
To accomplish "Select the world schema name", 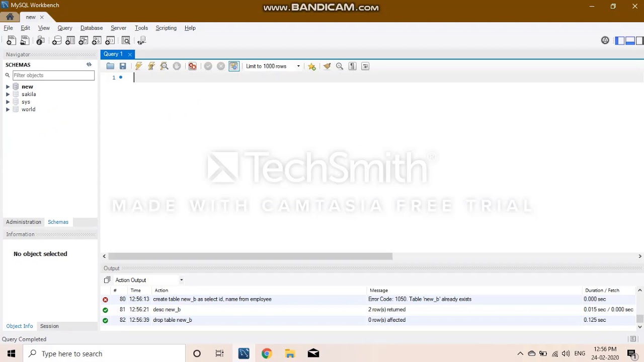I will pyautogui.click(x=28, y=110).
